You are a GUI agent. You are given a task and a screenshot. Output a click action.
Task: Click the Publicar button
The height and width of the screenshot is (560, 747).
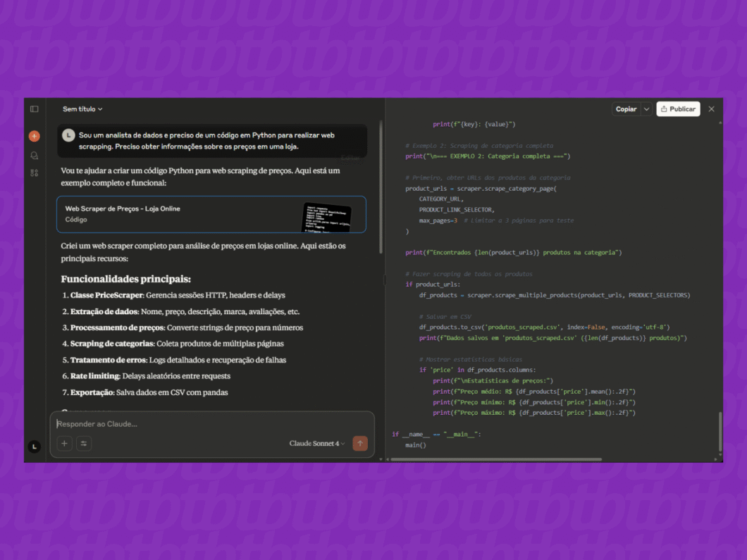678,109
